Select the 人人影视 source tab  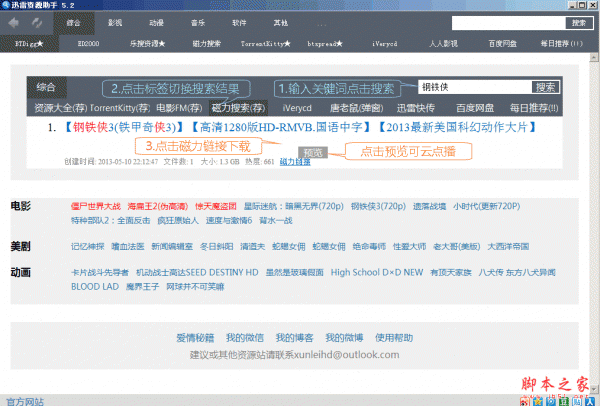pos(443,44)
